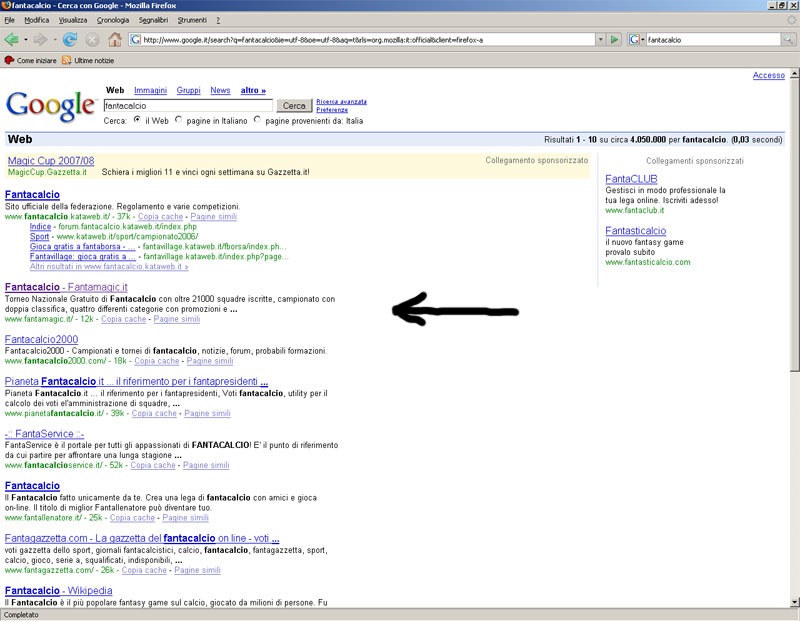Viewport: 800px width, 621px height.
Task: Open the search engine selector dropdown arrow
Action: 642,39
